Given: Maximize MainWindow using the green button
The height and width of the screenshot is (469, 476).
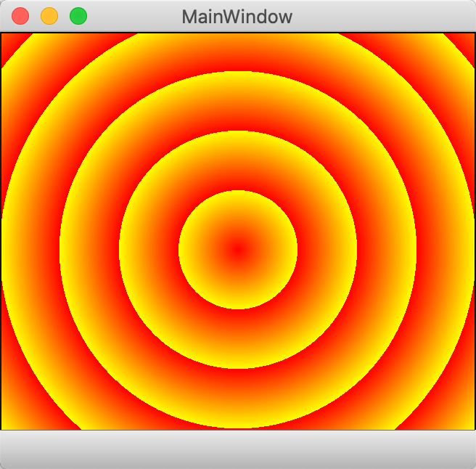Looking at the screenshot, I should pos(78,16).
